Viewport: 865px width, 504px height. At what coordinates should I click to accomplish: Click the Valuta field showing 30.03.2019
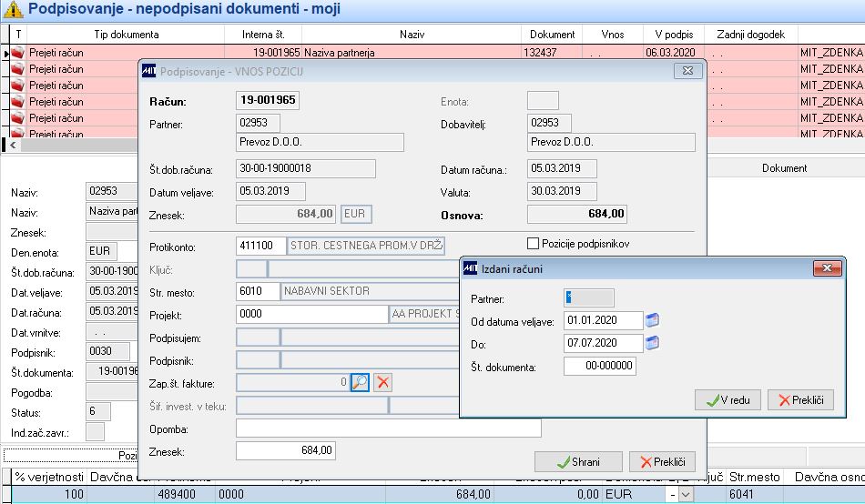pyautogui.click(x=562, y=191)
